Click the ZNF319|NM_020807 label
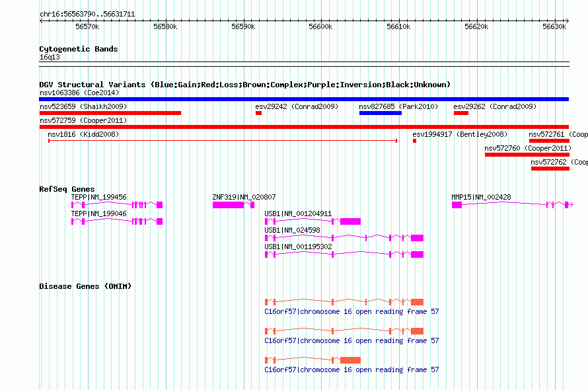 coord(244,197)
